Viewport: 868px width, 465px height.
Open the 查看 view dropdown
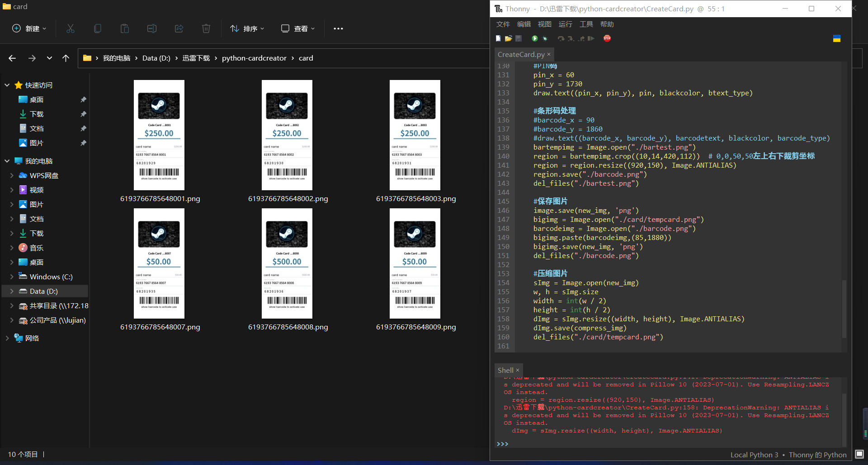(297, 28)
